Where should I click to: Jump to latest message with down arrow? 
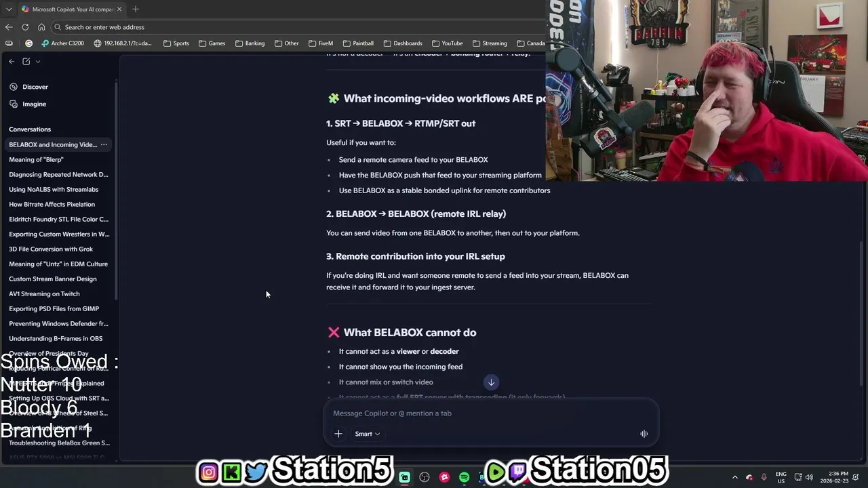[491, 382]
